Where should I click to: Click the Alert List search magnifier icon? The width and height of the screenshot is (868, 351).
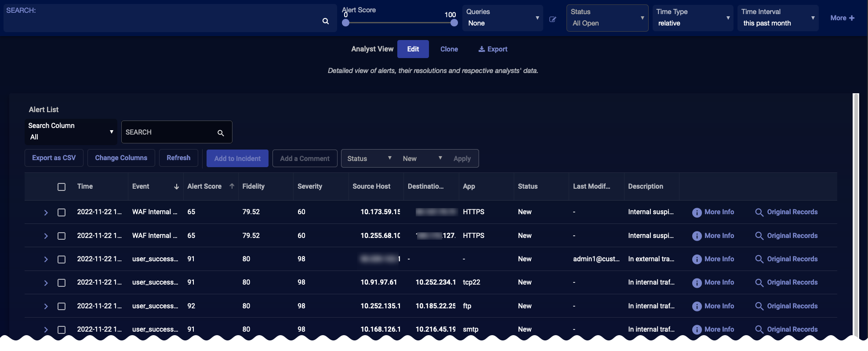pos(221,133)
